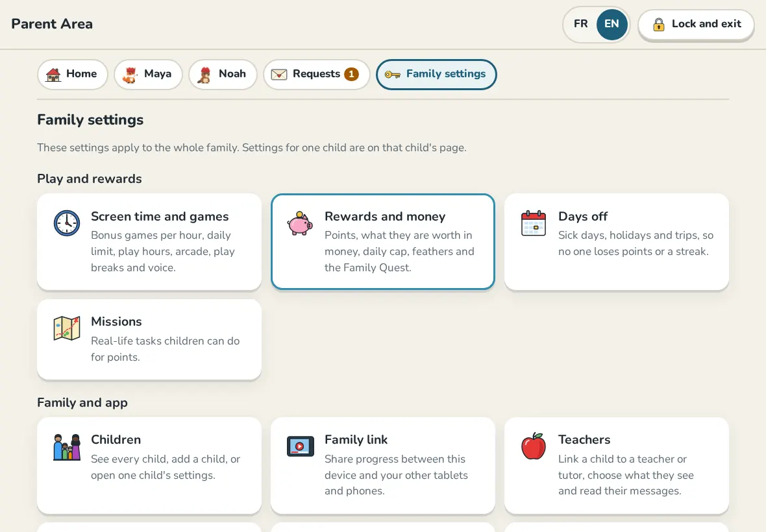Open Screen time and games settings

[149, 242]
